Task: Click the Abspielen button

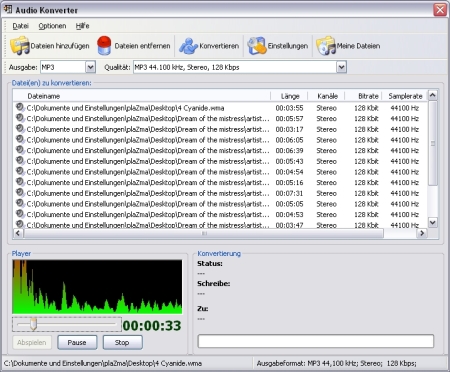Action: coord(32,342)
